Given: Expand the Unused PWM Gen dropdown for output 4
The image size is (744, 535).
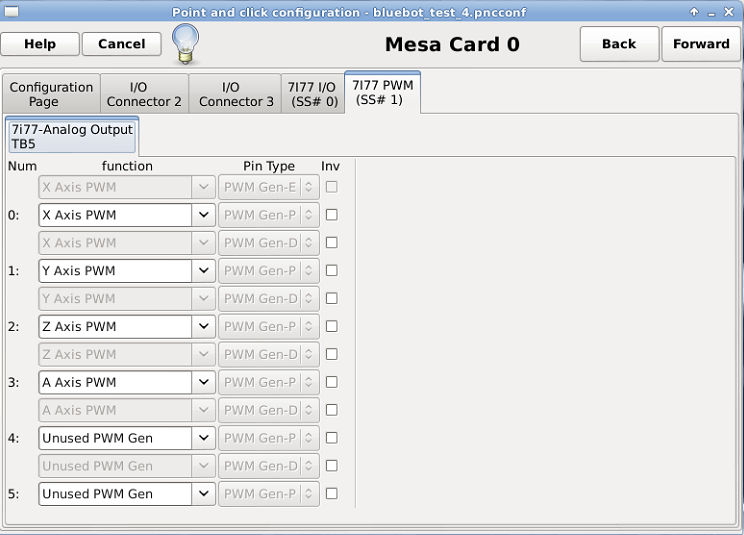Looking at the screenshot, I should pos(127,438).
